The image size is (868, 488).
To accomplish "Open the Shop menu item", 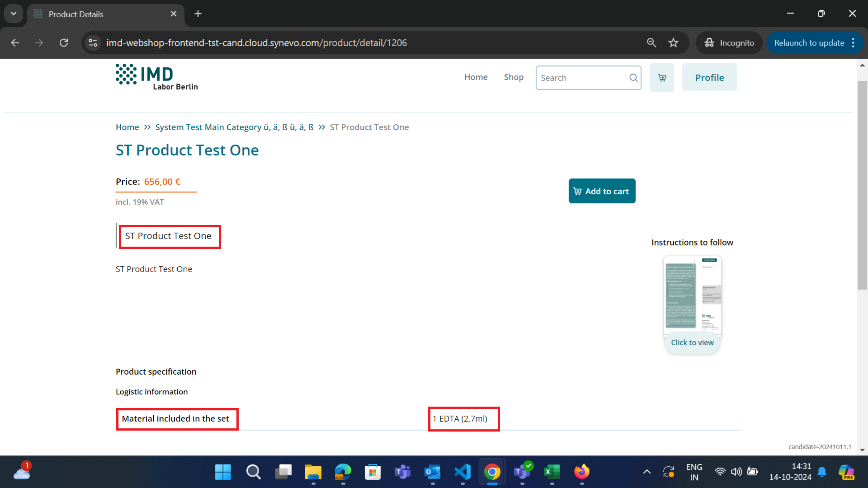I will tap(514, 77).
